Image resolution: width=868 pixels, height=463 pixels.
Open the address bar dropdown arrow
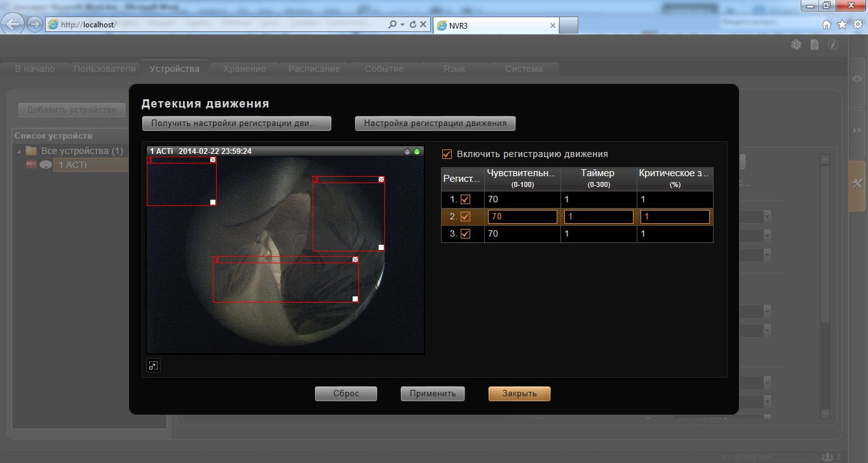(402, 24)
